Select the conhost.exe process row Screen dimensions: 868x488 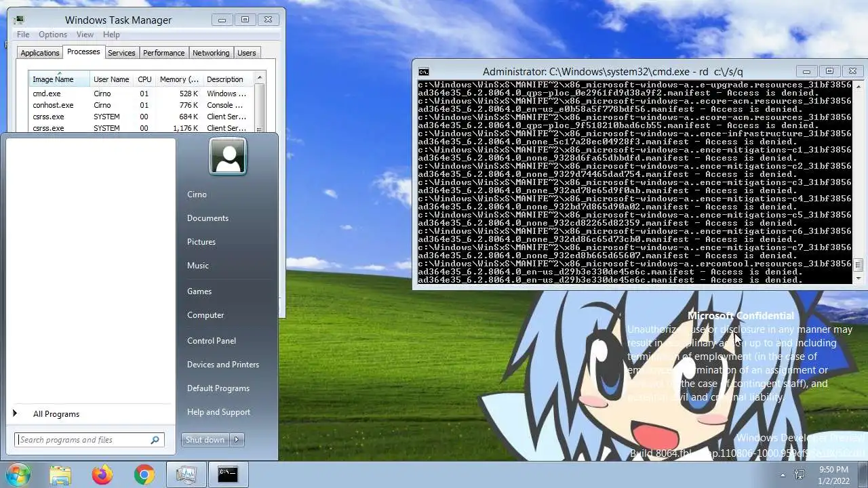click(141, 105)
